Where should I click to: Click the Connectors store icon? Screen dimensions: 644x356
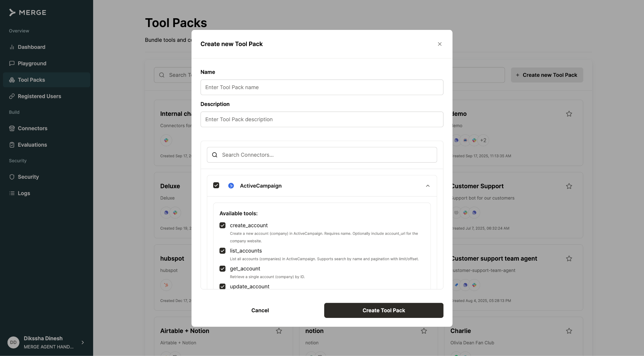[12, 128]
